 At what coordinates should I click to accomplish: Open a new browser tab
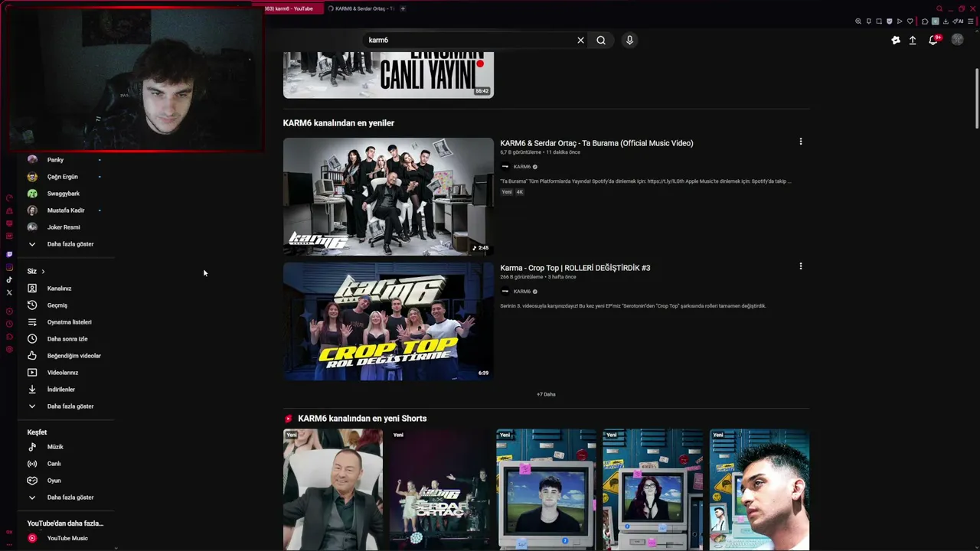pyautogui.click(x=403, y=8)
